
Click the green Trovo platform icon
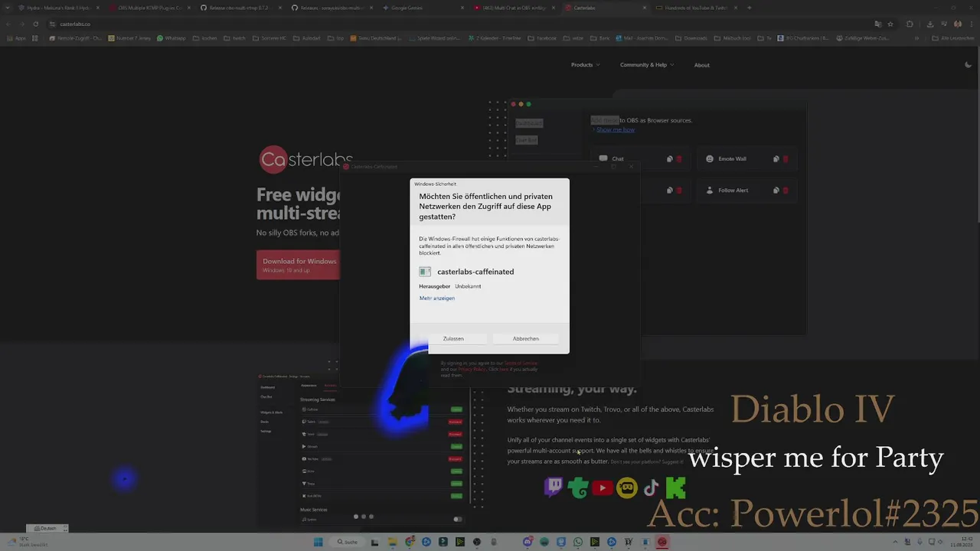578,487
